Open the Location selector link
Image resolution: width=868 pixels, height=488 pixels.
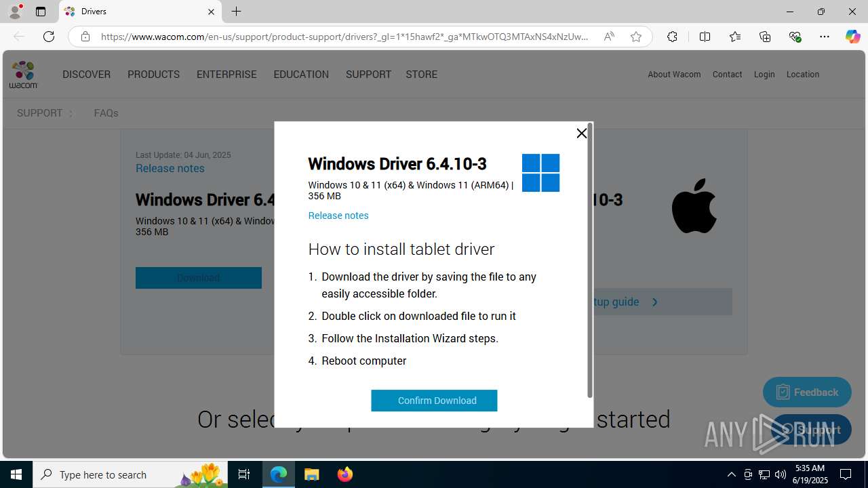coord(802,75)
